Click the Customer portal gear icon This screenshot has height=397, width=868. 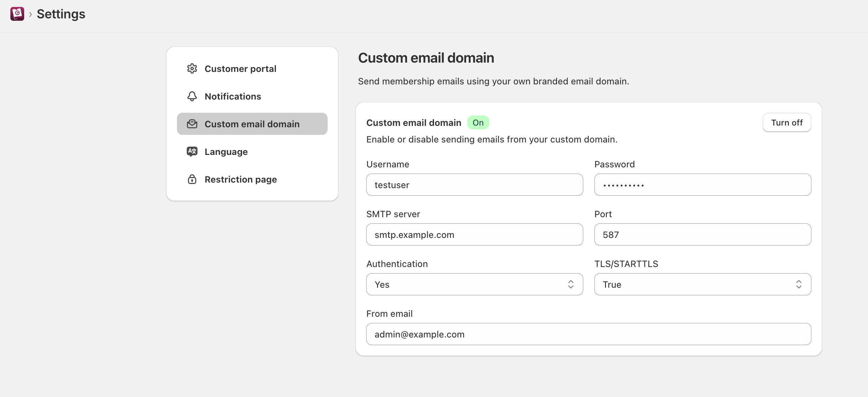(x=192, y=68)
